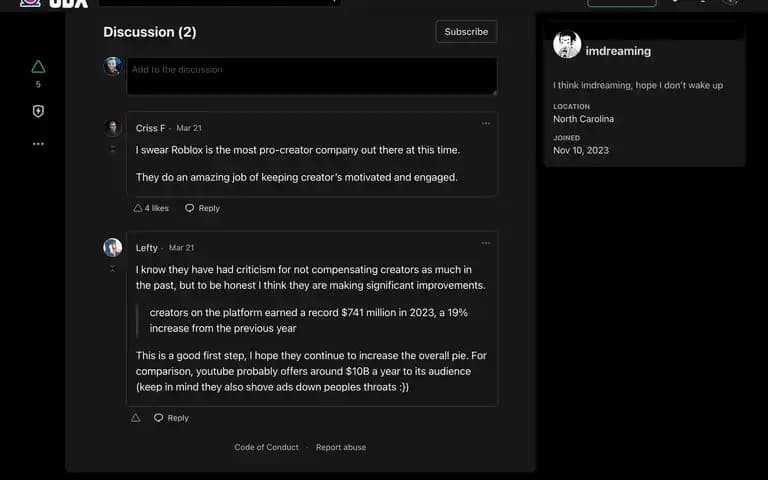Image resolution: width=768 pixels, height=480 pixels.
Task: Like Lefty's comment with the triangle icon
Action: coord(136,418)
